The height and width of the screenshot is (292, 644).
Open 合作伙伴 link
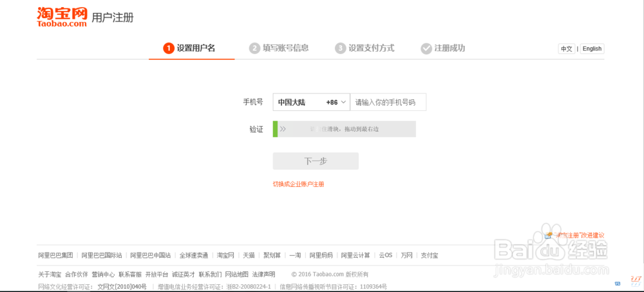click(x=77, y=275)
